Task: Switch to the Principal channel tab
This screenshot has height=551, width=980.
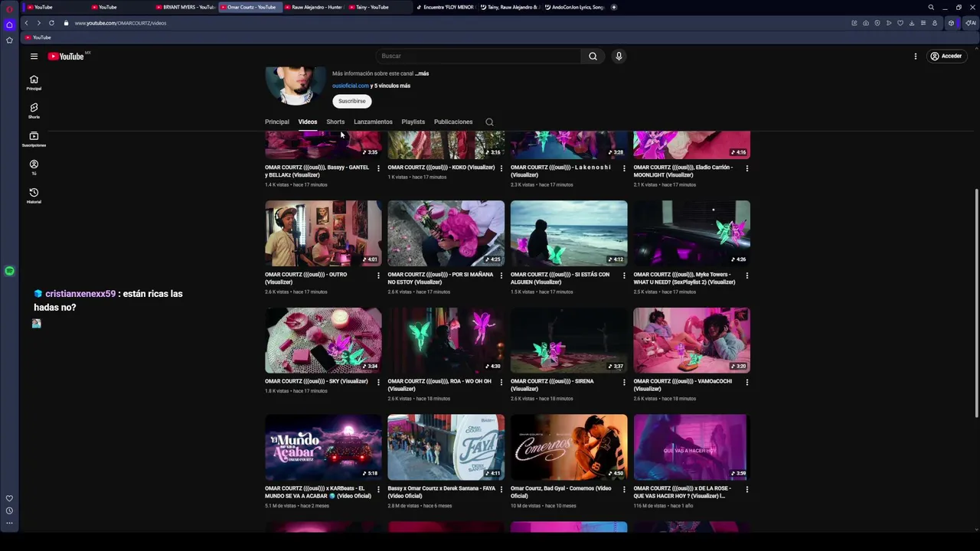Action: [x=277, y=122]
